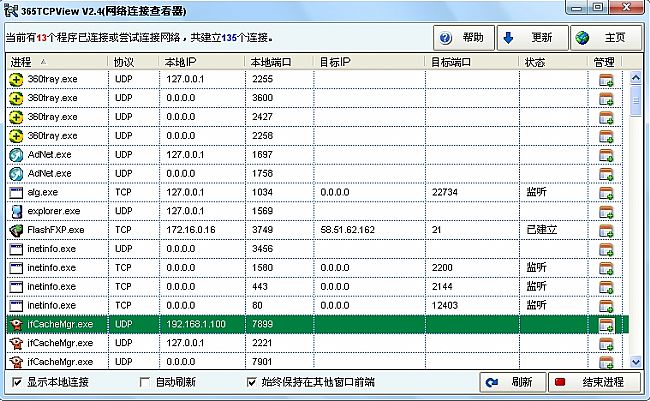Sort by the 进程 column header
This screenshot has width=650, height=401.
(57, 62)
